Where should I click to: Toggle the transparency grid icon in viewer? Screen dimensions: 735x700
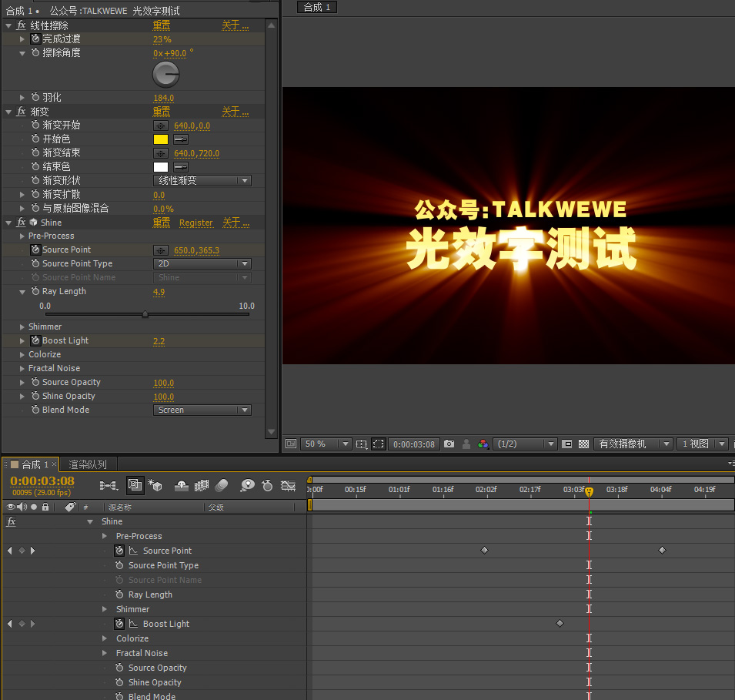pos(583,444)
